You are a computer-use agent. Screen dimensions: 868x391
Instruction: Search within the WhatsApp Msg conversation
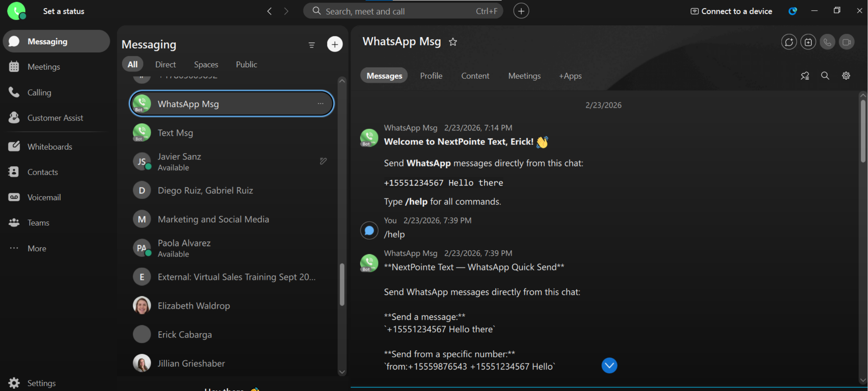(825, 76)
